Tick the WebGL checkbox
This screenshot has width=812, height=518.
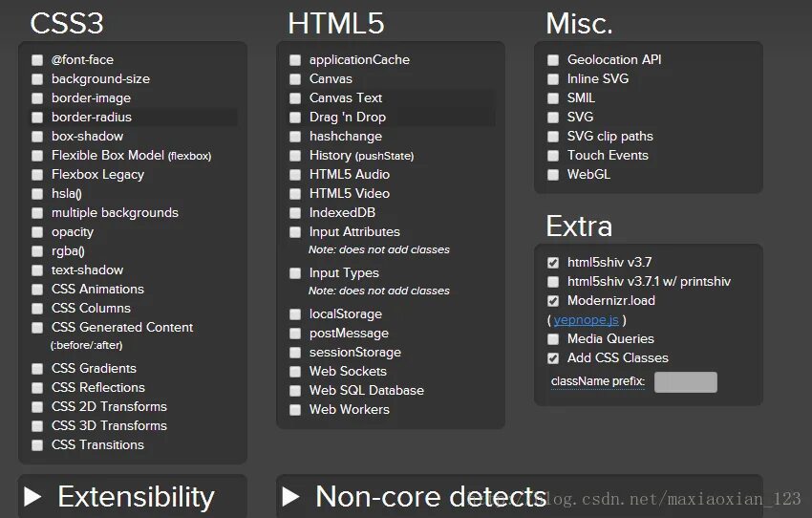point(553,175)
